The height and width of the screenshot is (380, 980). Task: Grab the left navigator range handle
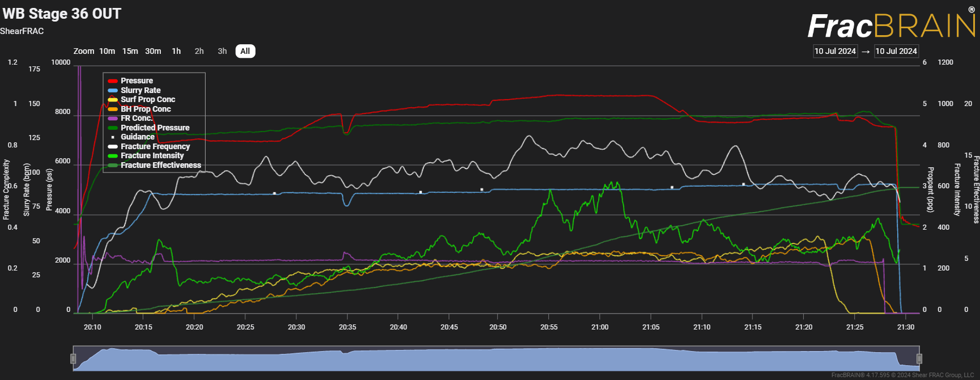73,358
